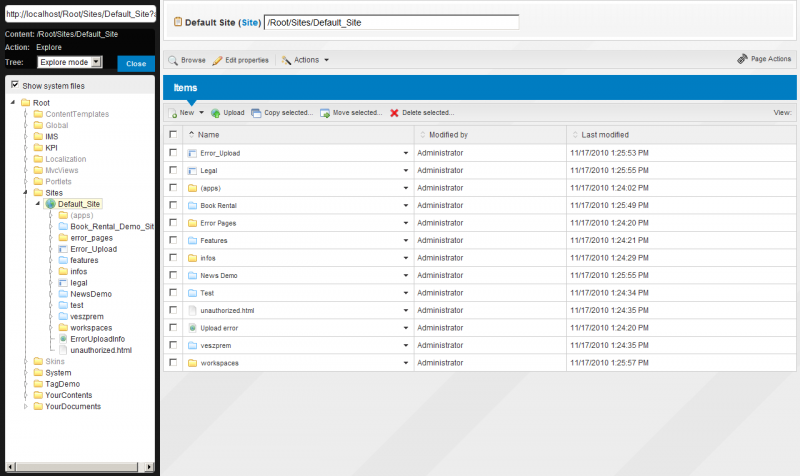Sort by Modified by column header
Viewport: 800px width, 476px height.
coord(448,135)
